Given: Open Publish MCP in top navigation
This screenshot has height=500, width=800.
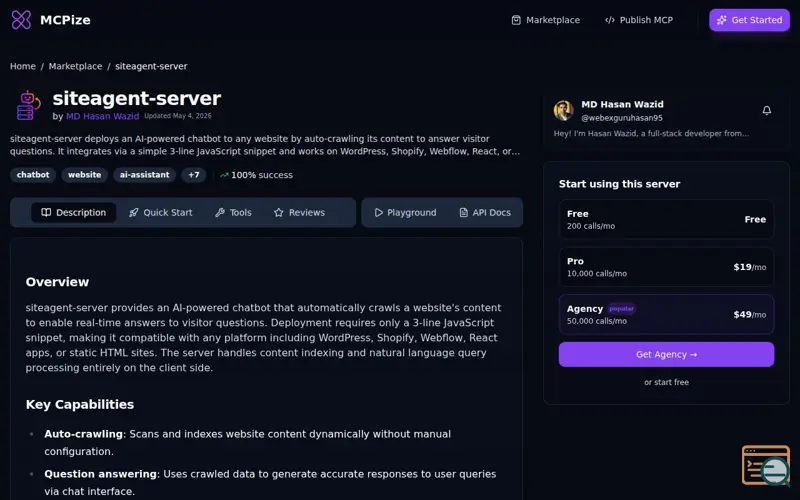Looking at the screenshot, I should pos(639,20).
